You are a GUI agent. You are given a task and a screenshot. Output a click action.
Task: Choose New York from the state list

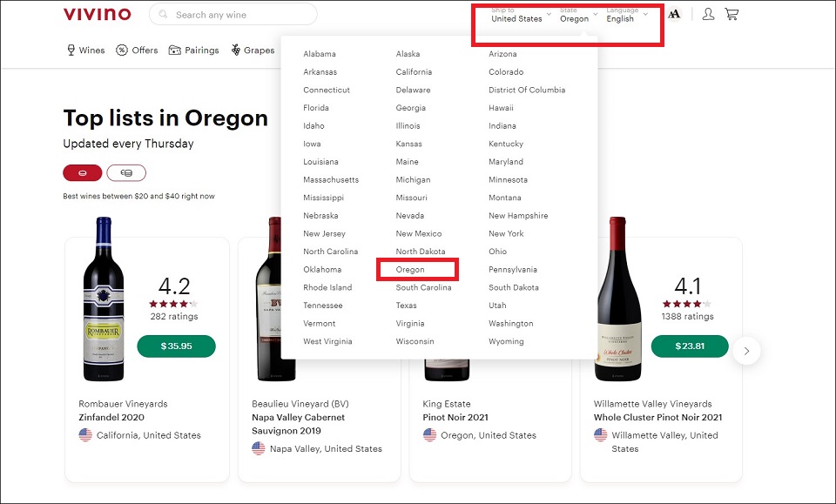coord(506,233)
